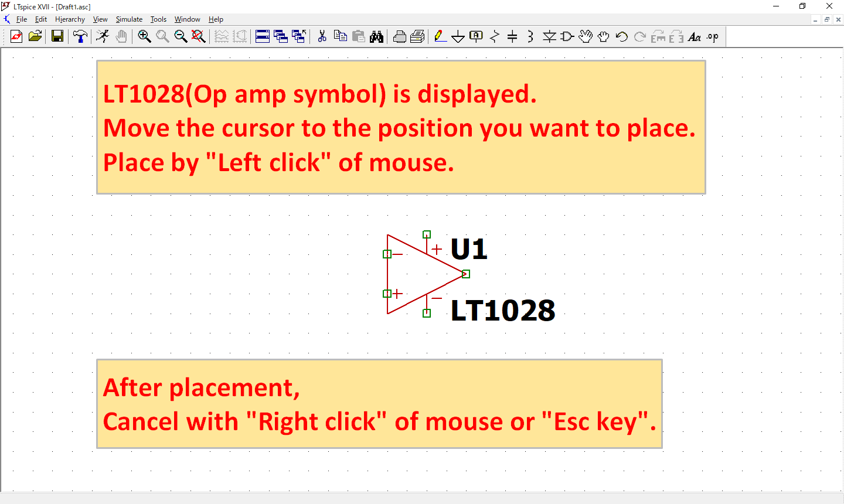Place a Ground symbol
Screen dimensions: 844x504
[458, 36]
